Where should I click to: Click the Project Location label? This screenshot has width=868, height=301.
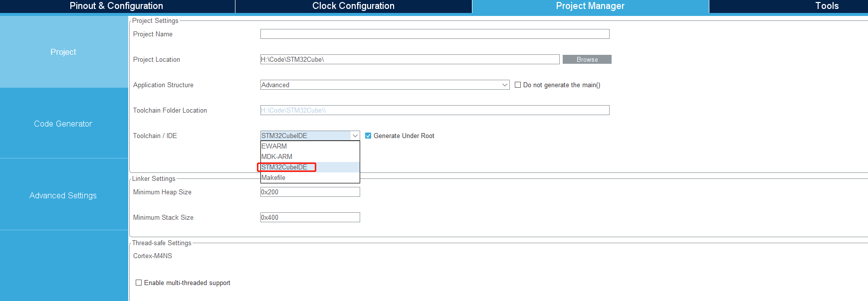(157, 59)
